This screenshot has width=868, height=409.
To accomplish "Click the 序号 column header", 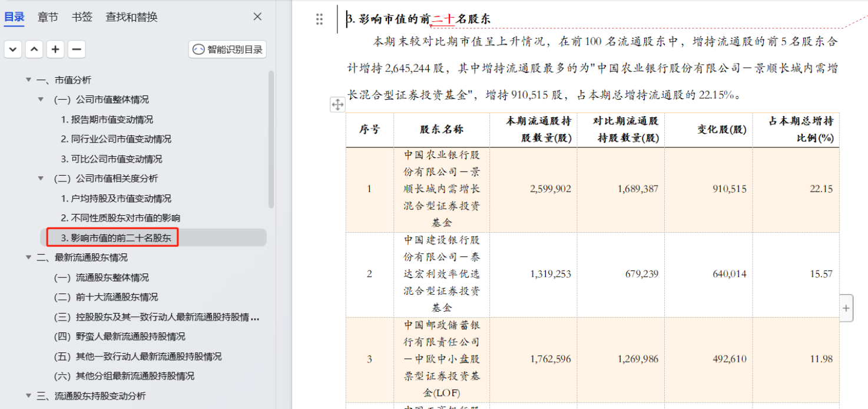I will coord(369,130).
